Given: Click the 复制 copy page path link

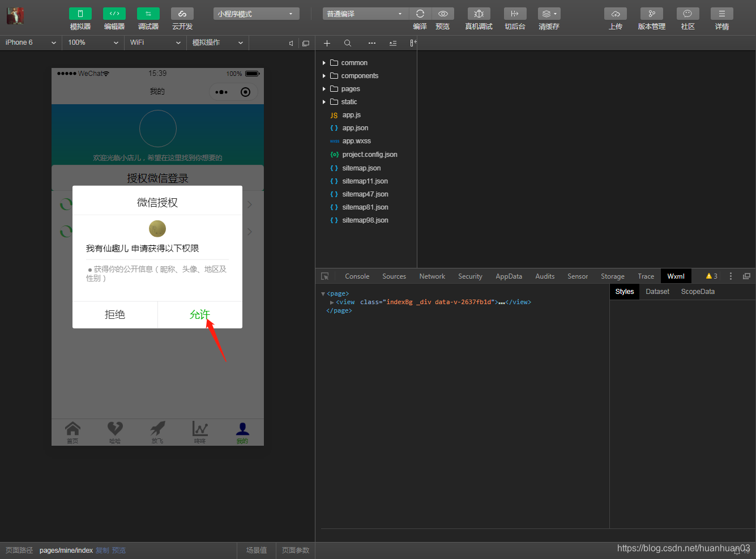Looking at the screenshot, I should point(102,551).
